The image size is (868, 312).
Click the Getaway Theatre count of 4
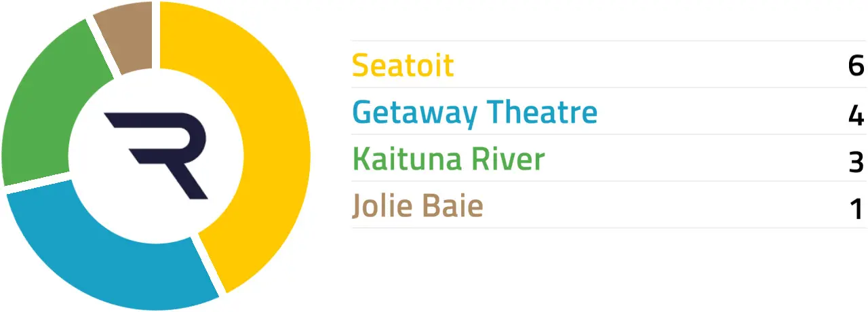click(856, 113)
